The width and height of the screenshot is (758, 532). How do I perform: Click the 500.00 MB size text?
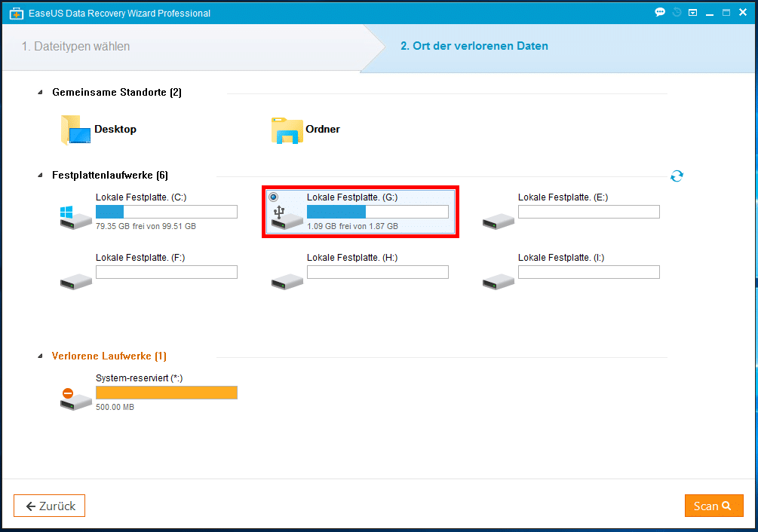coord(115,407)
